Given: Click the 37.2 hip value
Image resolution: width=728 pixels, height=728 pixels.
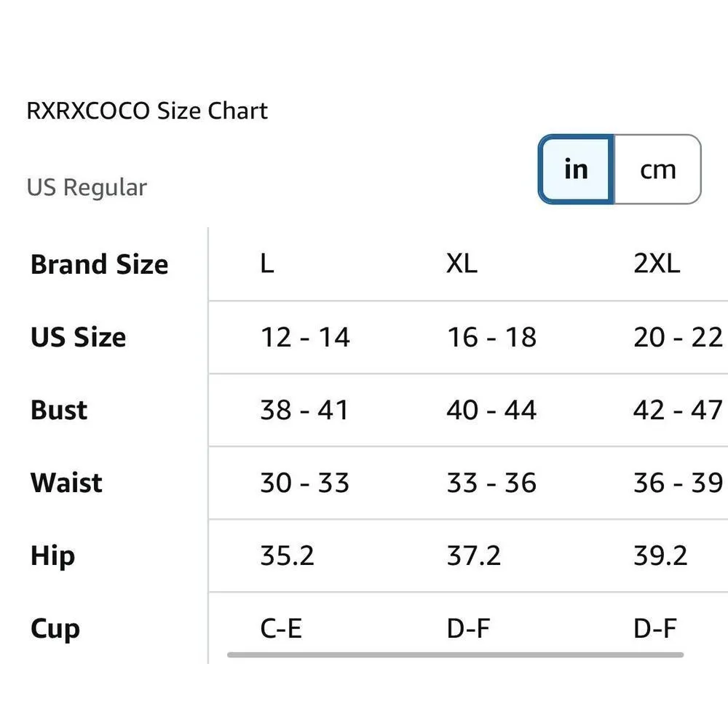Looking at the screenshot, I should (473, 555).
